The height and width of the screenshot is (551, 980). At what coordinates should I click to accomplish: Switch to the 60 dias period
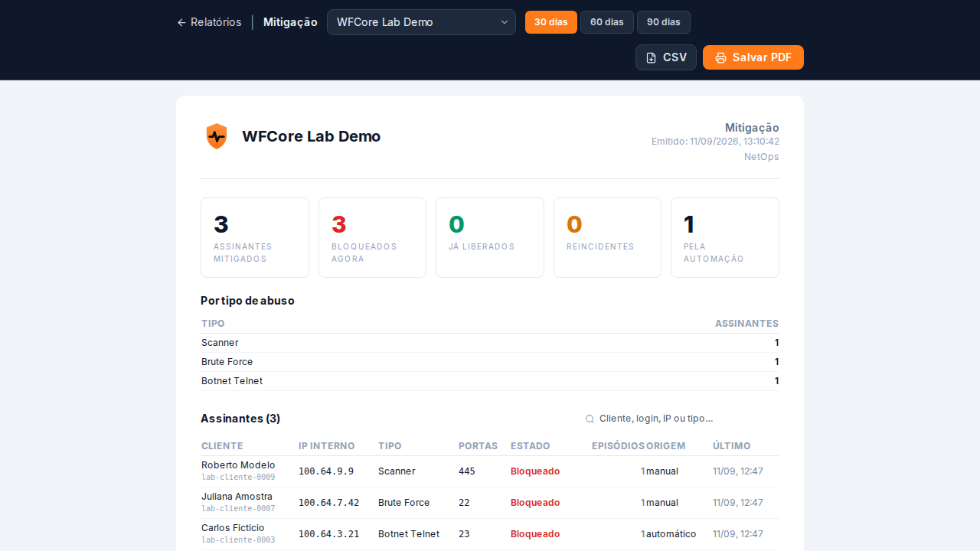pyautogui.click(x=607, y=22)
